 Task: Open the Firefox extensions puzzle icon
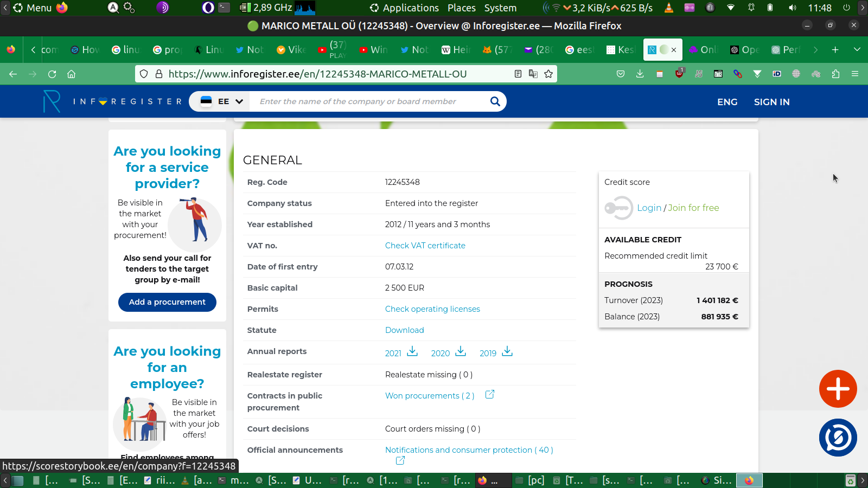[835, 74]
